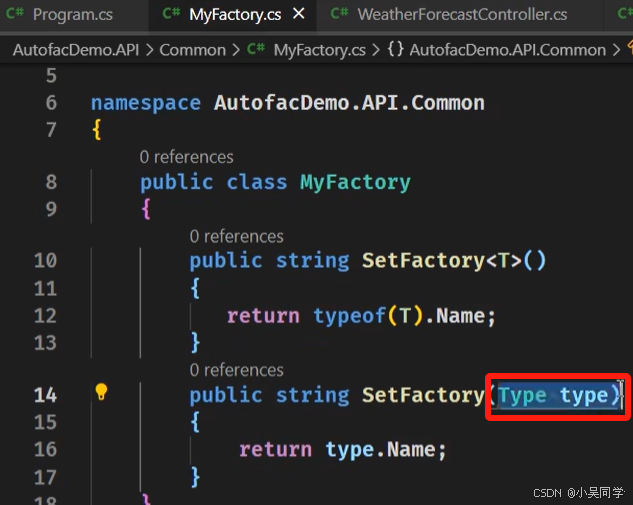Open the AutofacDemo.API.Common namespace breadcrumb
The height and width of the screenshot is (505, 633).
(507, 50)
